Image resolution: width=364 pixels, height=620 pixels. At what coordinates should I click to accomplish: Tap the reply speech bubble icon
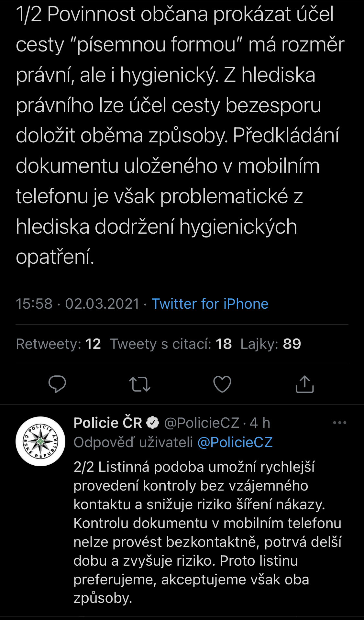click(x=57, y=384)
